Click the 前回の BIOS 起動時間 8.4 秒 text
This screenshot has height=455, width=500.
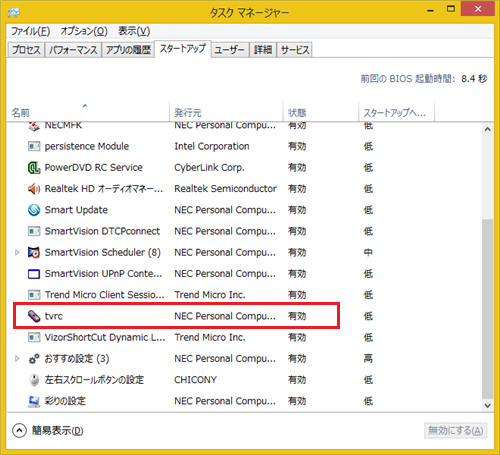[424, 79]
